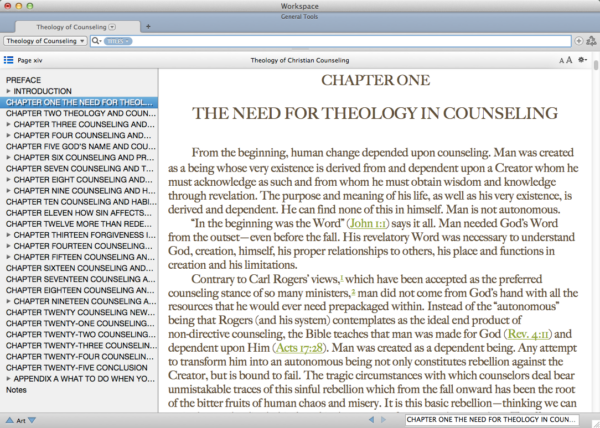This screenshot has width=600, height=428.
Task: Open CHAPTER TEN COUNSELING AND HABI...
Action: pos(81,202)
